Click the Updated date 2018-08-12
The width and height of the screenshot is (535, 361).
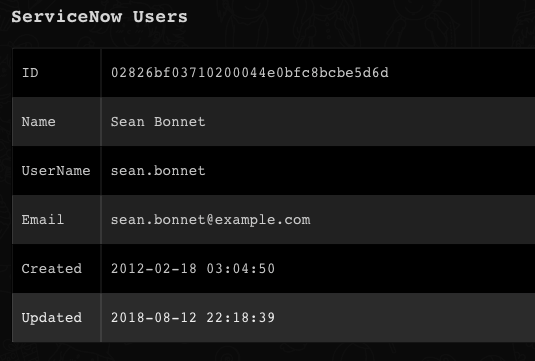[x=154, y=318]
